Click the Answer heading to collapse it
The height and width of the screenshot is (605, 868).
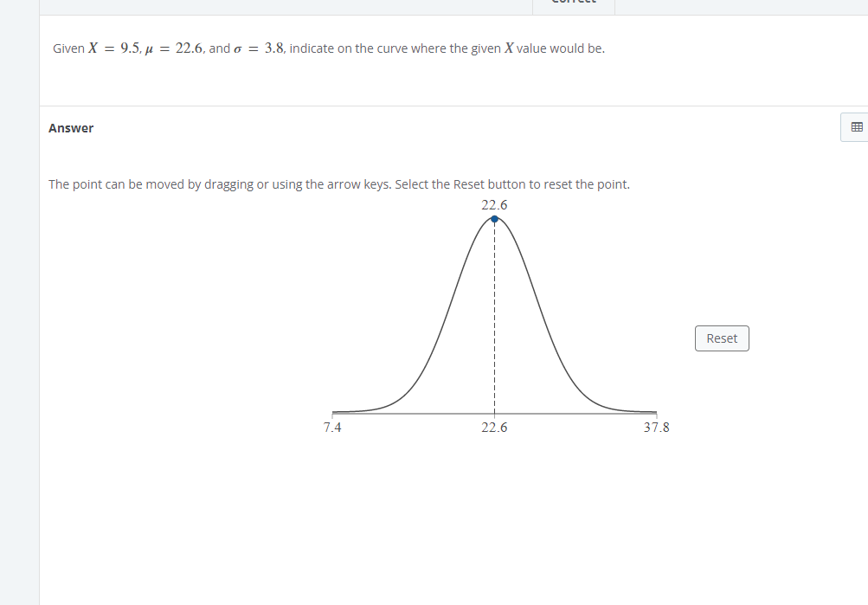click(x=70, y=127)
